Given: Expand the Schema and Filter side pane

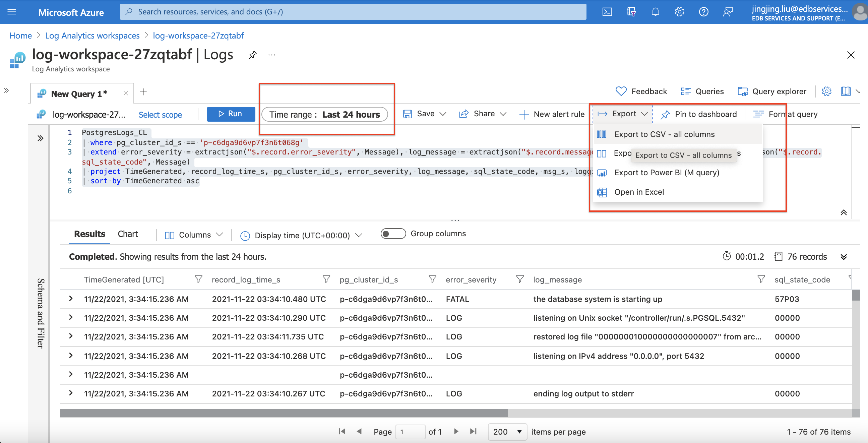Looking at the screenshot, I should pos(41,138).
